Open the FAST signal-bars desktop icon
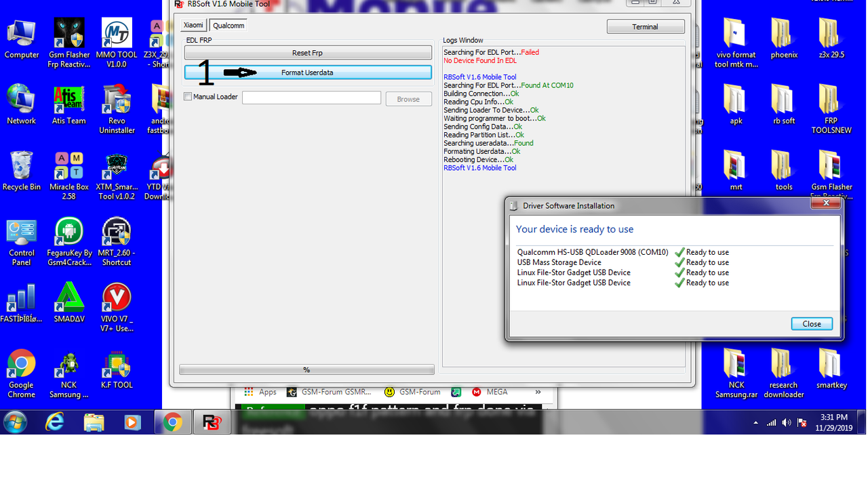This screenshot has height=488, width=868. click(22, 302)
